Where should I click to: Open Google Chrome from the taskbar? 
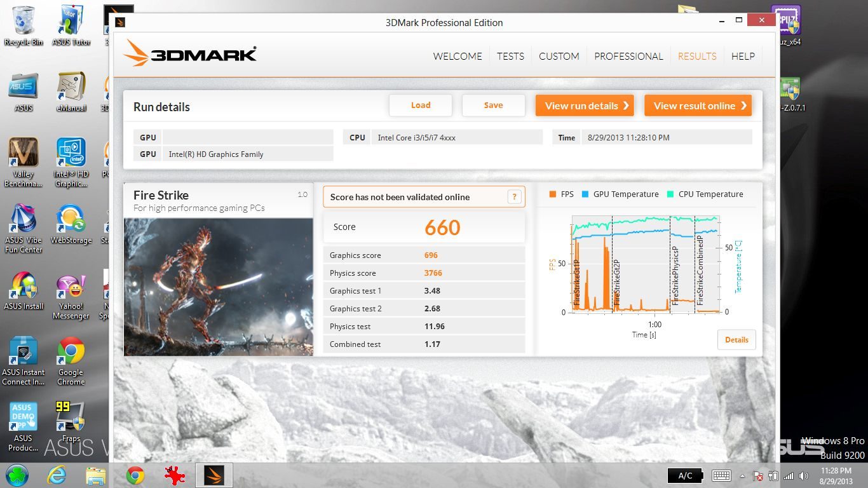135,475
